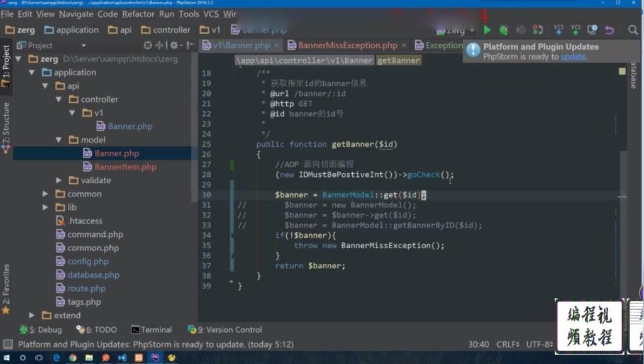This screenshot has height=364, width=644.
Task: Open Chrome from the Windows taskbar
Action: [73, 358]
